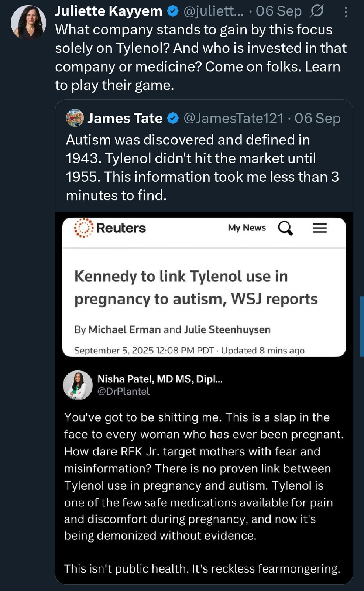The height and width of the screenshot is (591, 364).
Task: Select My News in Reuters header
Action: [x=247, y=228]
